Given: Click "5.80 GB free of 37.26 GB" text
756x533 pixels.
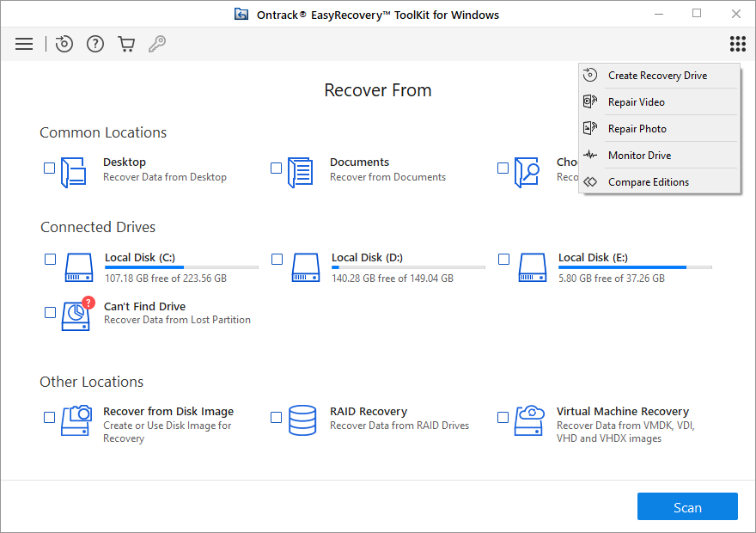Looking at the screenshot, I should (x=612, y=279).
